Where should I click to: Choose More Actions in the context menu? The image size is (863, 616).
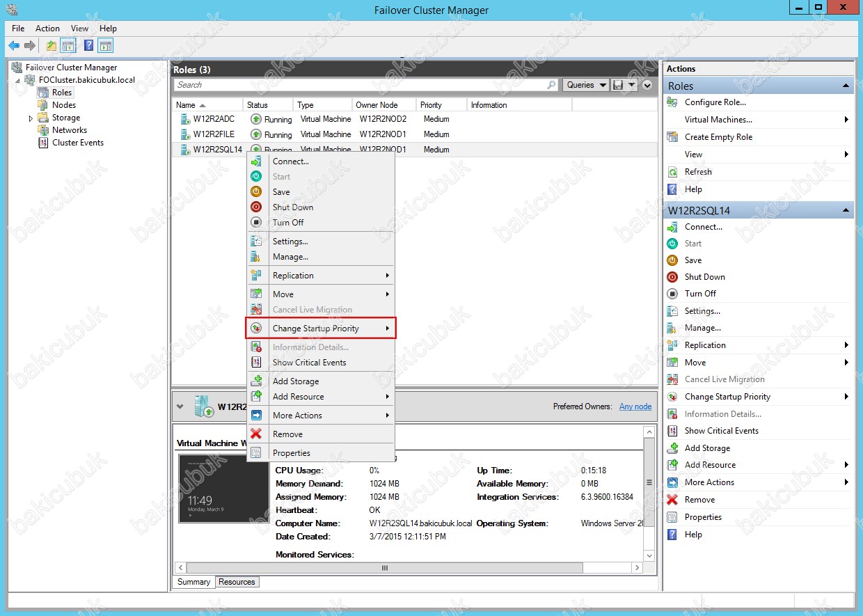pos(321,416)
